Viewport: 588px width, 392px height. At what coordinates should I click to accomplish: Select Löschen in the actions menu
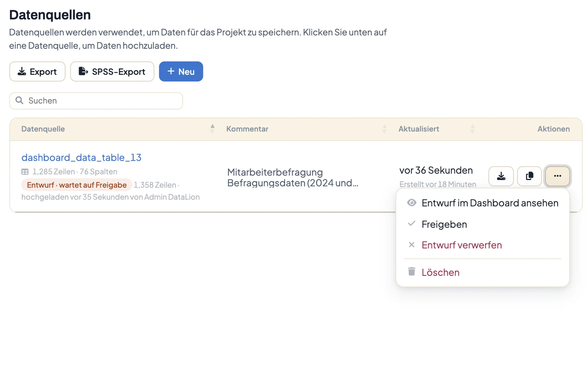tap(483, 272)
